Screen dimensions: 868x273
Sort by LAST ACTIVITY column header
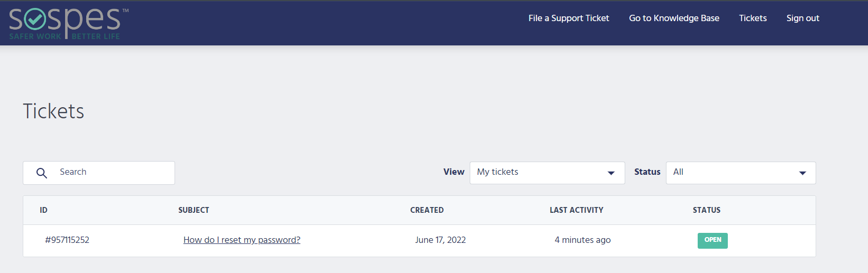[577, 210]
